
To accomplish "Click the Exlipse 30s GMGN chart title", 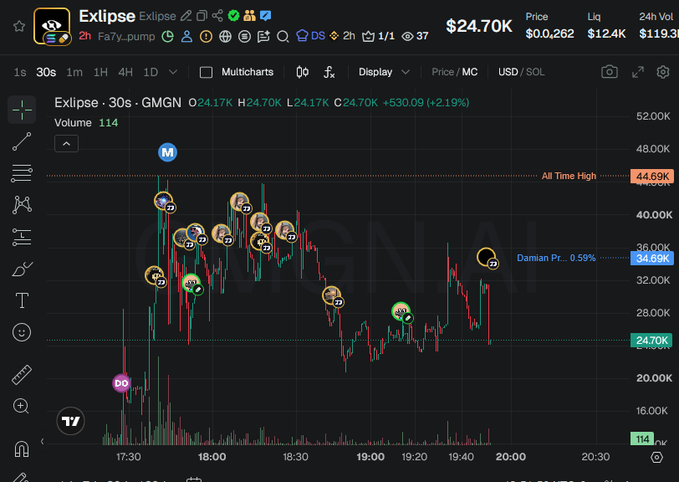I will click(118, 103).
